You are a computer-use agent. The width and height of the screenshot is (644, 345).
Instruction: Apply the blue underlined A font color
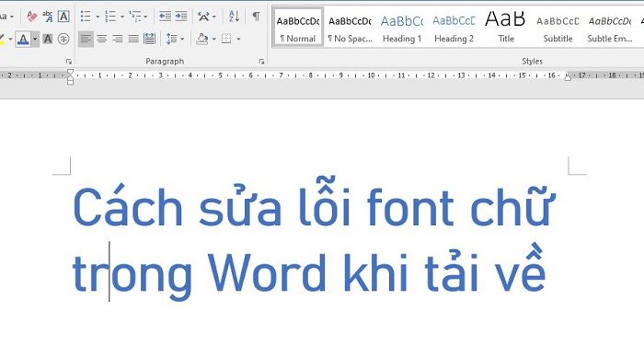click(x=23, y=39)
